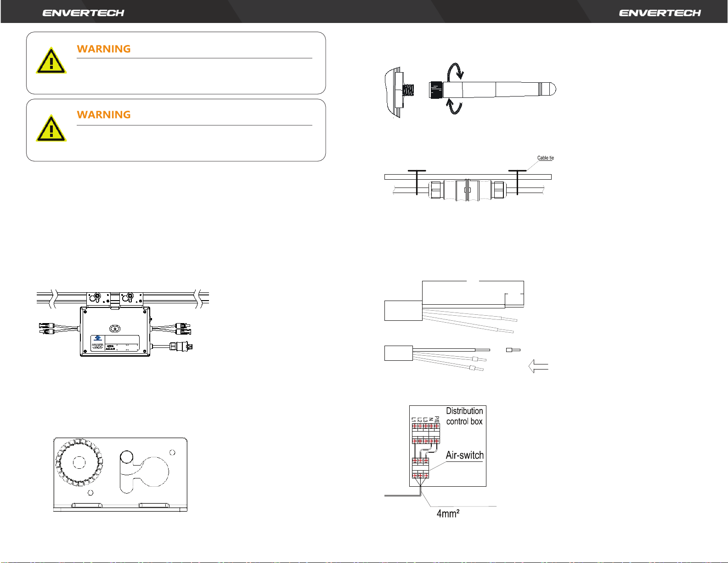728x563 pixels.
Task: Select the second orange WARNING heading
Action: click(x=104, y=114)
